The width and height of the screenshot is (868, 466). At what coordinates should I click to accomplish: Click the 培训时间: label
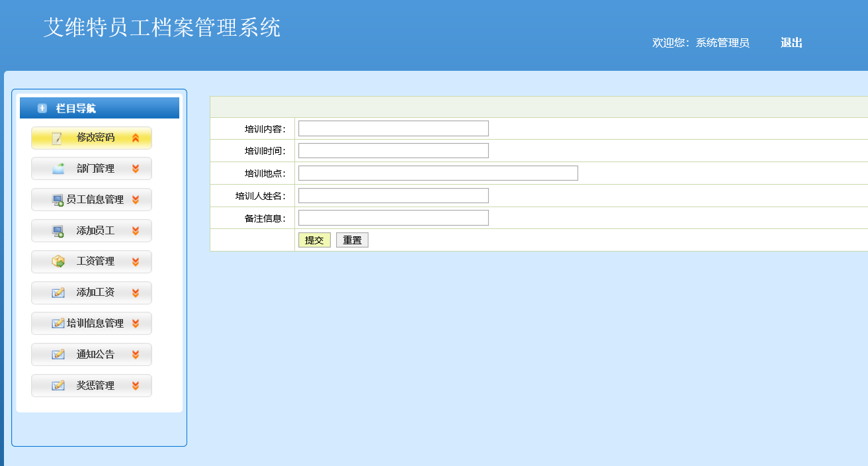265,152
